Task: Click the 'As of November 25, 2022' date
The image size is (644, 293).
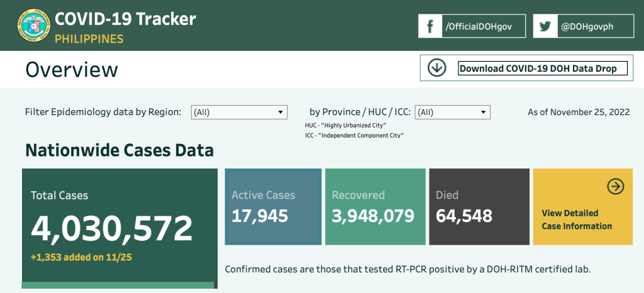Action: 579,113
